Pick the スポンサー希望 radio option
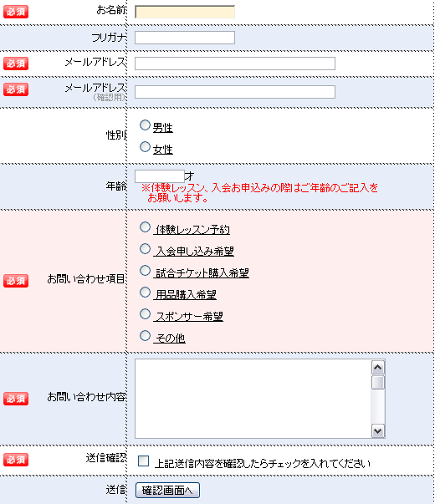435x504 pixels. (x=145, y=313)
